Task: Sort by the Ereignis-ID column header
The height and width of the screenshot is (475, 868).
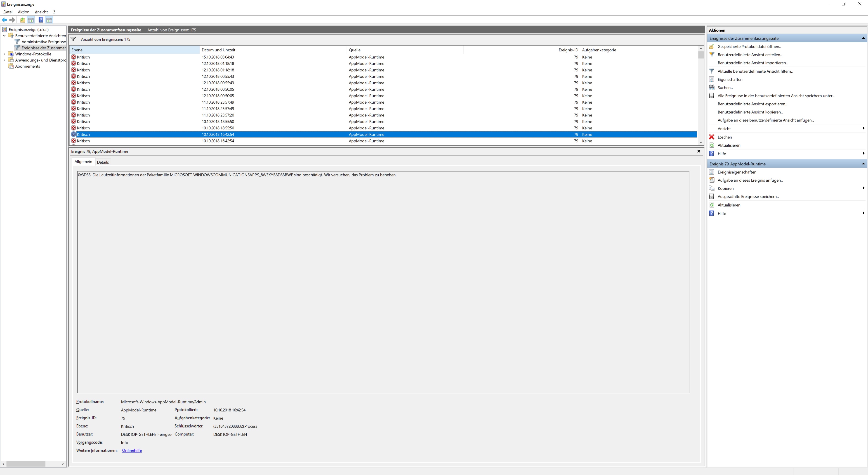Action: pyautogui.click(x=522, y=50)
